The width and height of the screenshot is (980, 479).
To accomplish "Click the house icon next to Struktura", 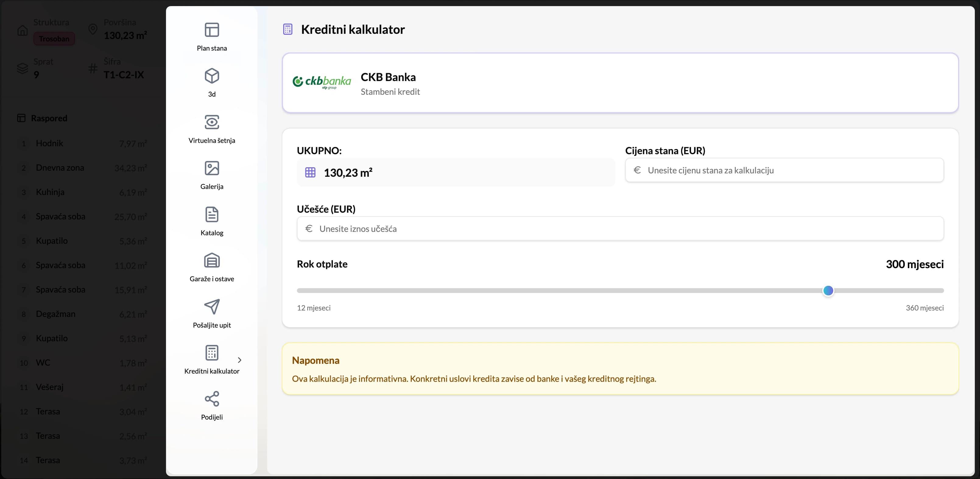I will (x=23, y=30).
